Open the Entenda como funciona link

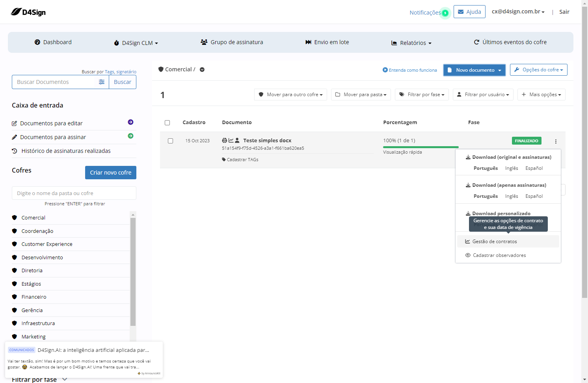pos(410,70)
